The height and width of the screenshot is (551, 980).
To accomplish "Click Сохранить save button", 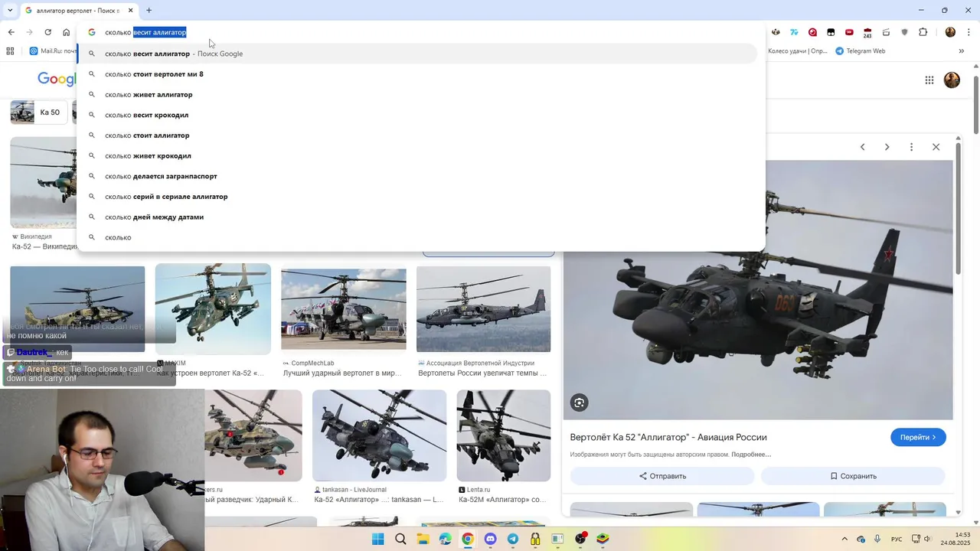I will coord(853,476).
